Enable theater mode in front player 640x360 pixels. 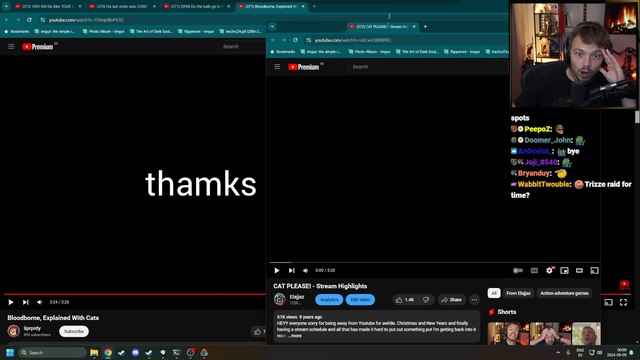pyautogui.click(x=579, y=270)
